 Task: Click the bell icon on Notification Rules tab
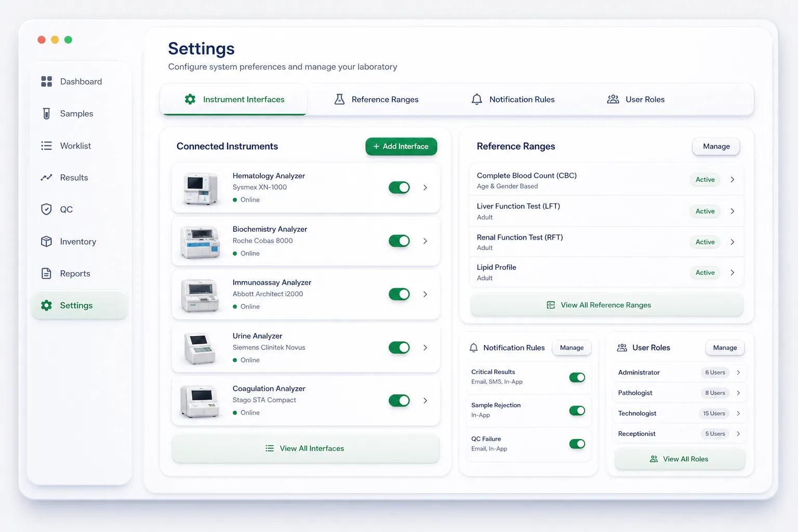[x=476, y=99]
